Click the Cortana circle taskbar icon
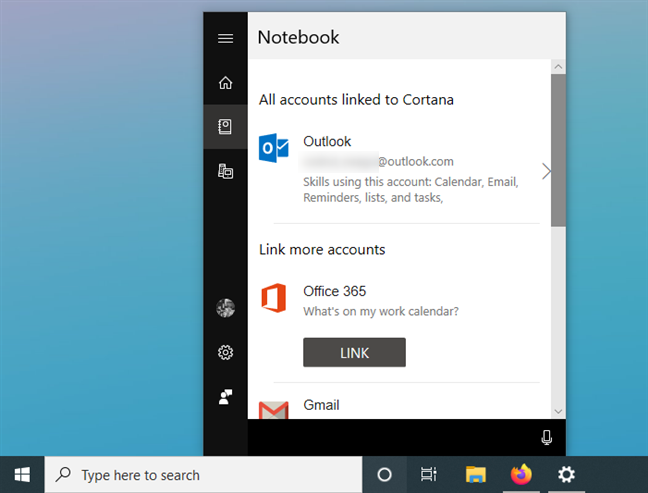 pos(384,474)
